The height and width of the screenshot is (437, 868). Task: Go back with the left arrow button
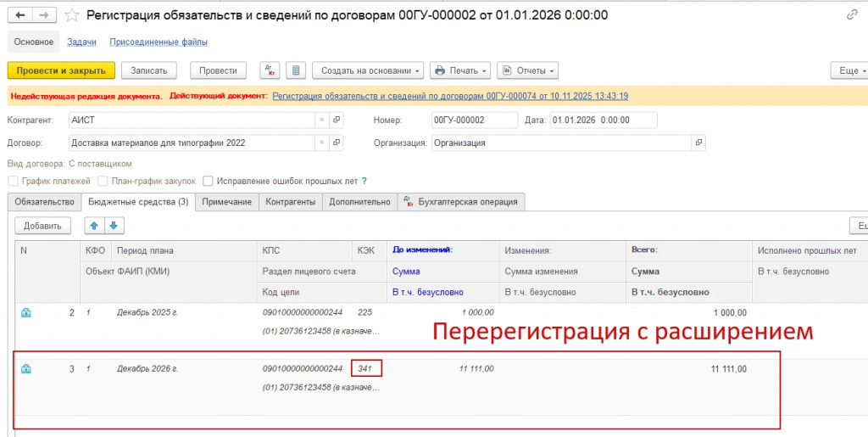coord(19,15)
